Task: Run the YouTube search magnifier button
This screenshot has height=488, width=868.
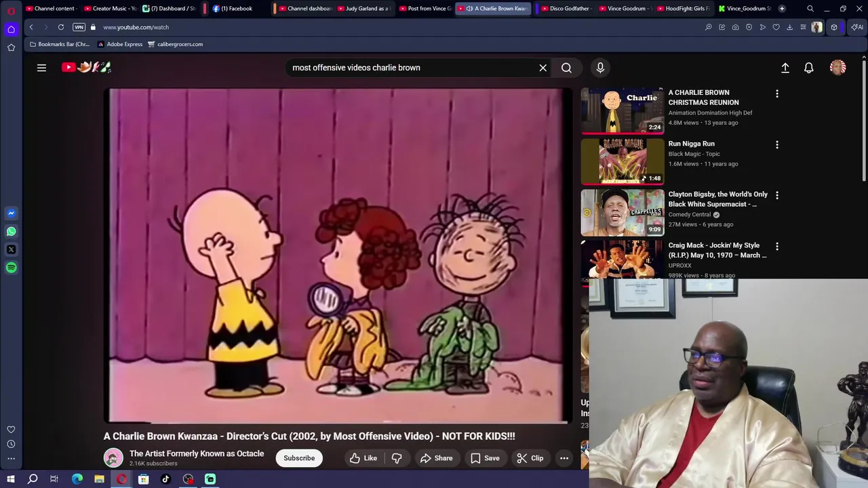Action: [x=566, y=68]
